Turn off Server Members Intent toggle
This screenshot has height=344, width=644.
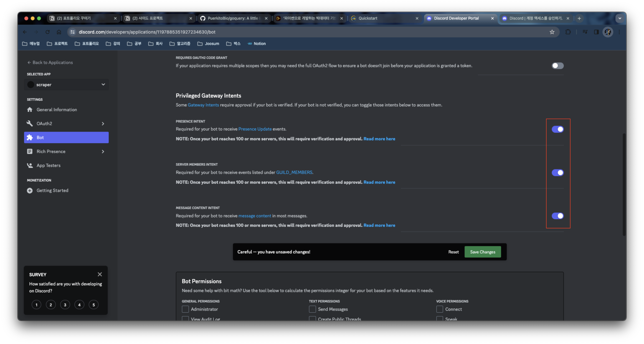click(x=557, y=173)
